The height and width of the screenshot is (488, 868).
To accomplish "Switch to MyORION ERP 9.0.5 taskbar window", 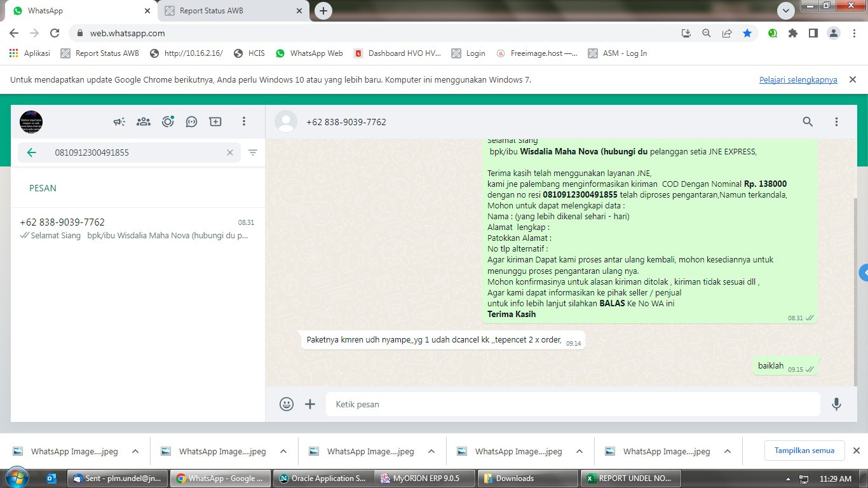I will click(424, 478).
